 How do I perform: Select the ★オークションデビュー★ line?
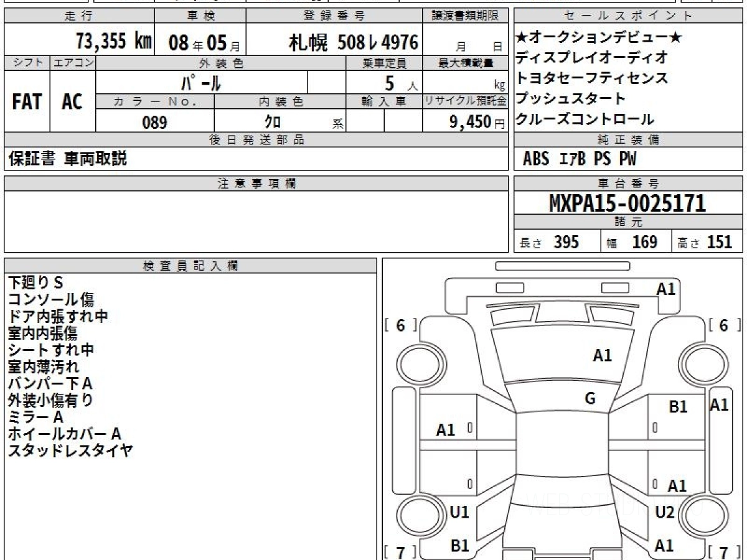click(x=599, y=38)
